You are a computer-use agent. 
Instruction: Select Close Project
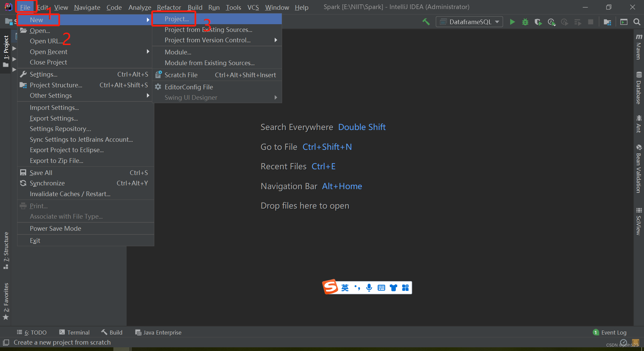coord(86,62)
